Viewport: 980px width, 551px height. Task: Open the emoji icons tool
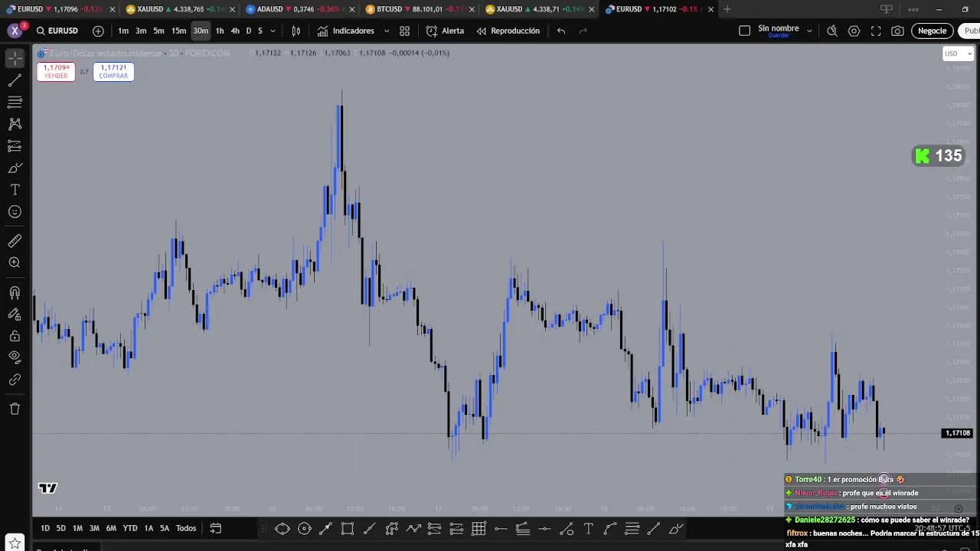coord(15,212)
